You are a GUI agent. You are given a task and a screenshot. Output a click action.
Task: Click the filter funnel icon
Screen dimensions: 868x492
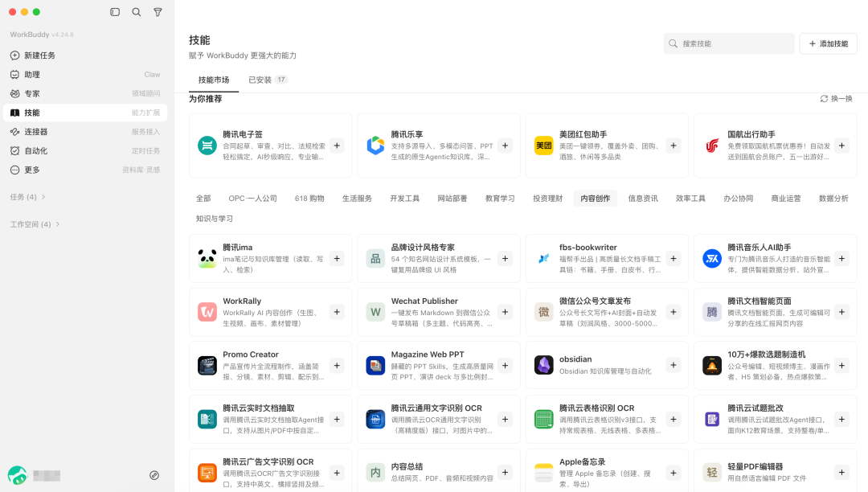click(x=158, y=11)
